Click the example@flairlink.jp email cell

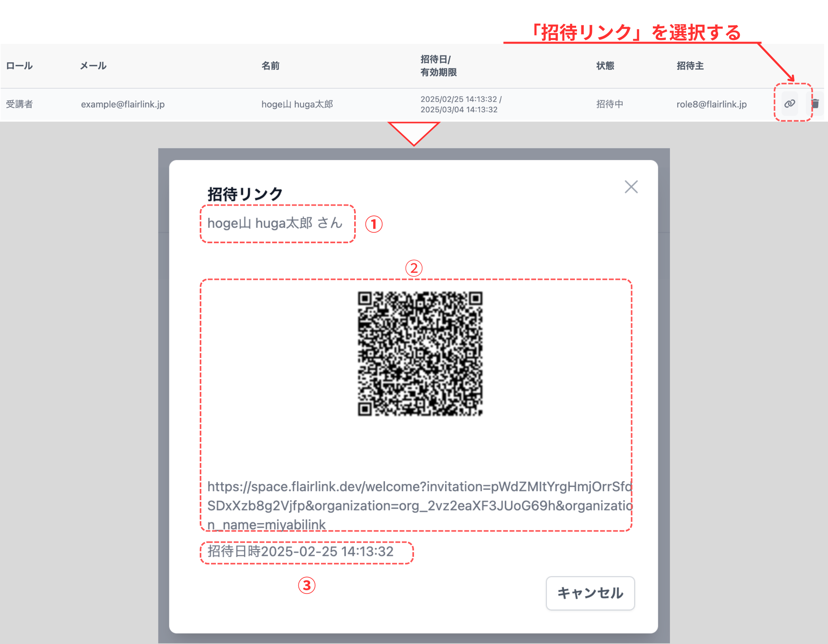[x=123, y=104]
